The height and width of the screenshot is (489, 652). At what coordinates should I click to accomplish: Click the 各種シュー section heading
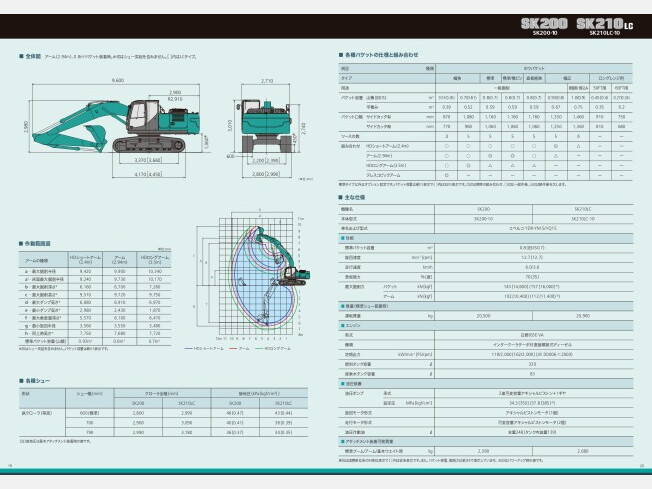point(34,380)
